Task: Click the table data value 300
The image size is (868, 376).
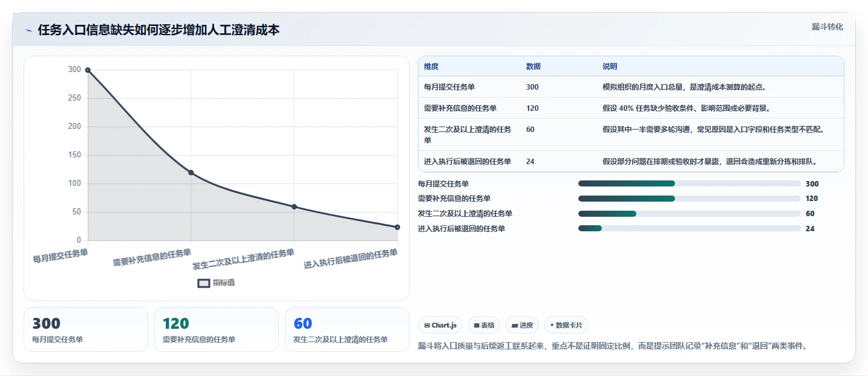Action: click(532, 87)
